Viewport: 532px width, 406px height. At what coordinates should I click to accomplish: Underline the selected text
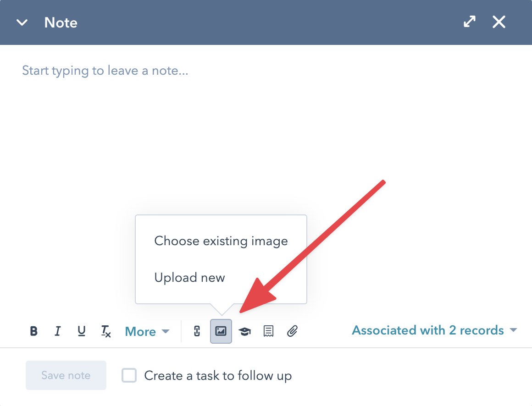click(x=82, y=331)
